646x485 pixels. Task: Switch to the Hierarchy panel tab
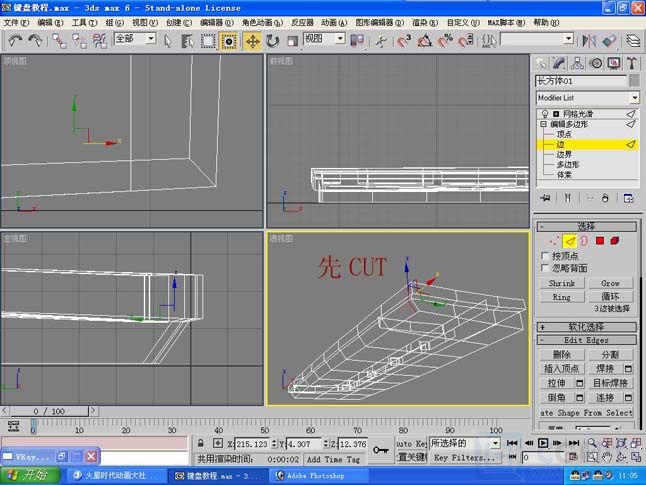(x=577, y=63)
